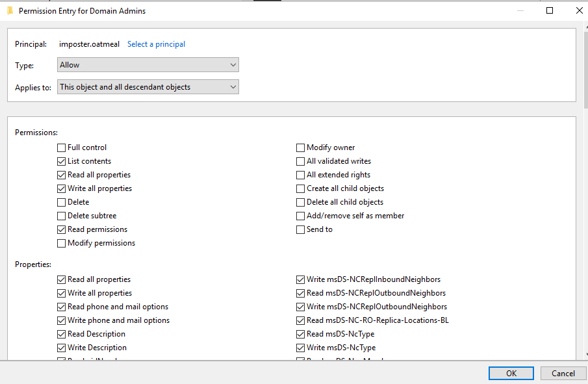The width and height of the screenshot is (588, 384).
Task: Check the Send to permission
Action: click(x=301, y=229)
